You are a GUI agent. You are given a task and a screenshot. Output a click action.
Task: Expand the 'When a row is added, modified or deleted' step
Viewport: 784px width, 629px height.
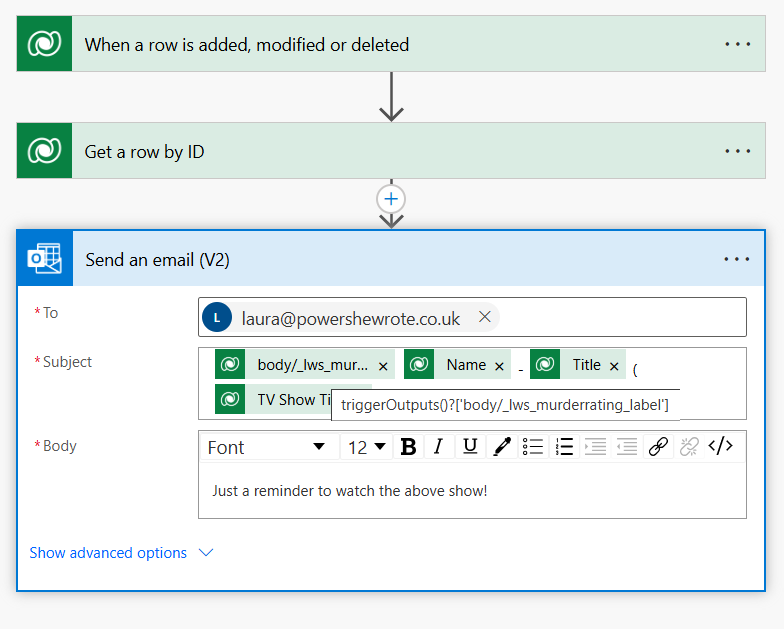pos(391,44)
